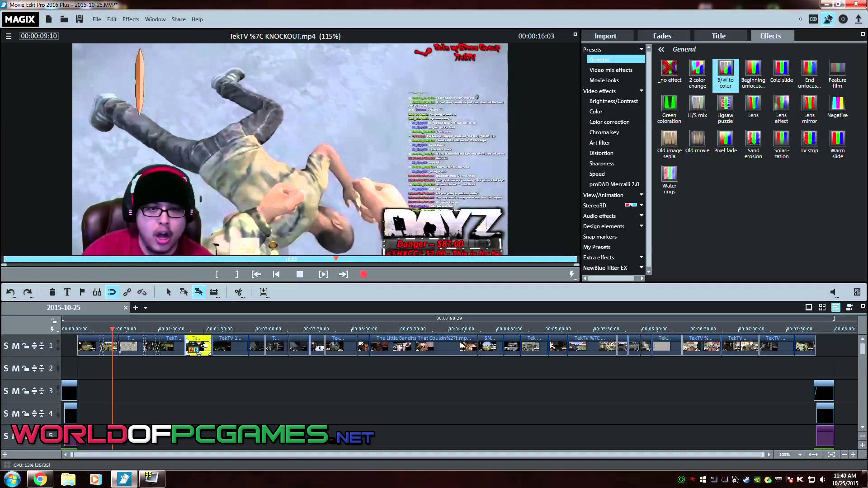868x488 pixels.
Task: Click the insert mode icon after scissors
Action: pos(264,292)
